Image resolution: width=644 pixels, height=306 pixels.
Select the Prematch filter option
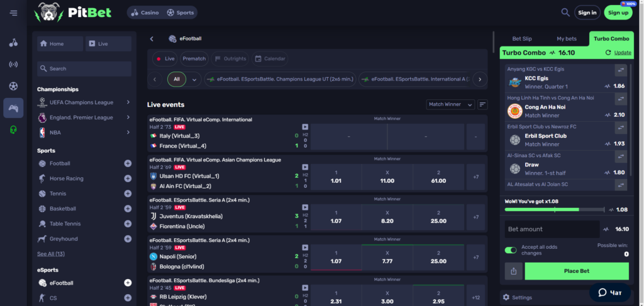194,58
